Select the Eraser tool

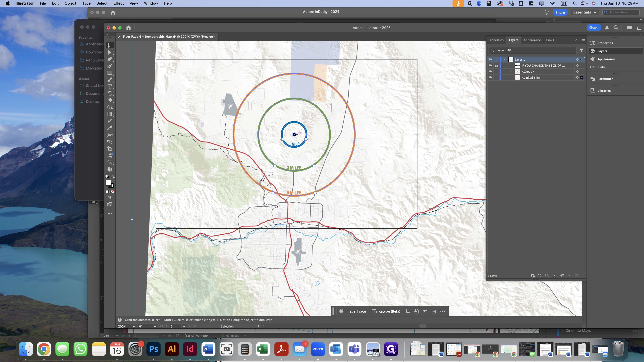tap(110, 100)
